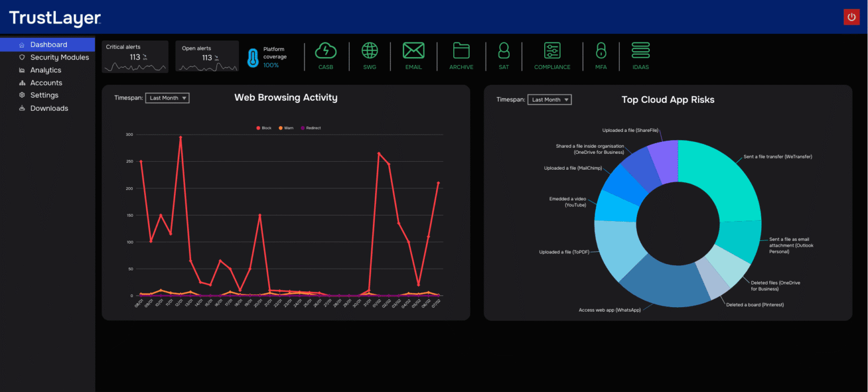This screenshot has height=392, width=868.
Task: Open the ARCHIVE folder module icon
Action: tap(461, 51)
